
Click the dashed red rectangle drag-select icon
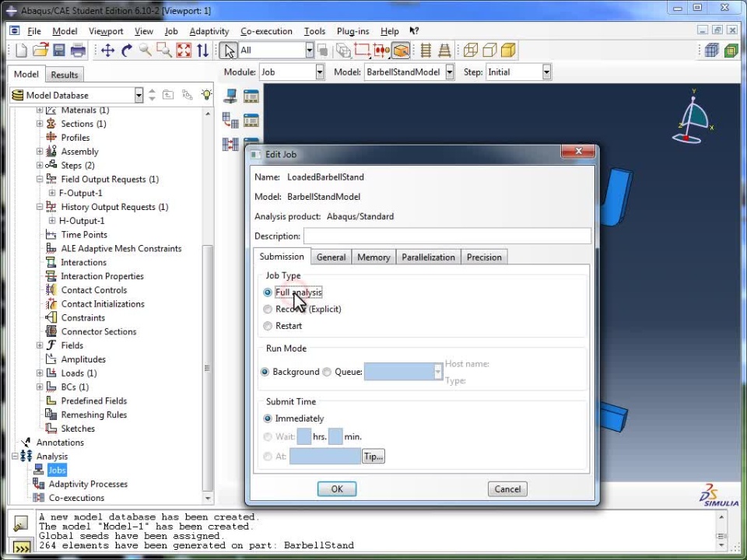[x=362, y=50]
